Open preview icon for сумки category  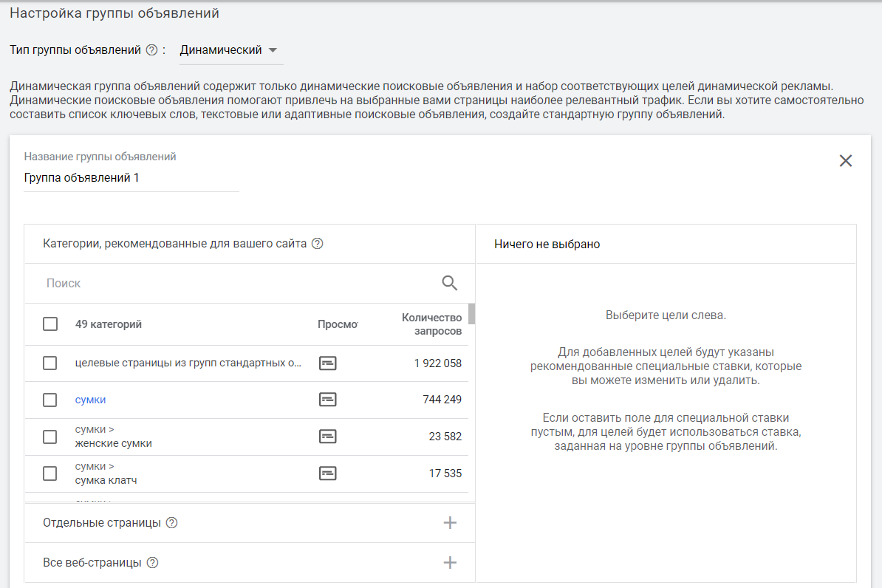pos(327,400)
